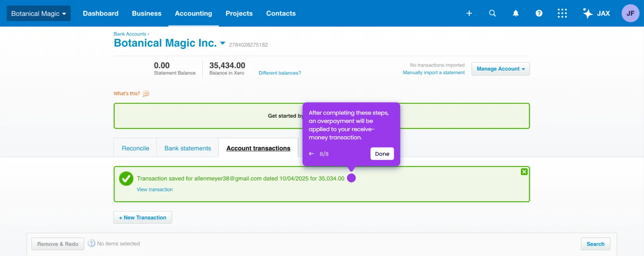Viewport: 644px width, 256px height.
Task: Click account number 2784028275182
Action: [249, 45]
